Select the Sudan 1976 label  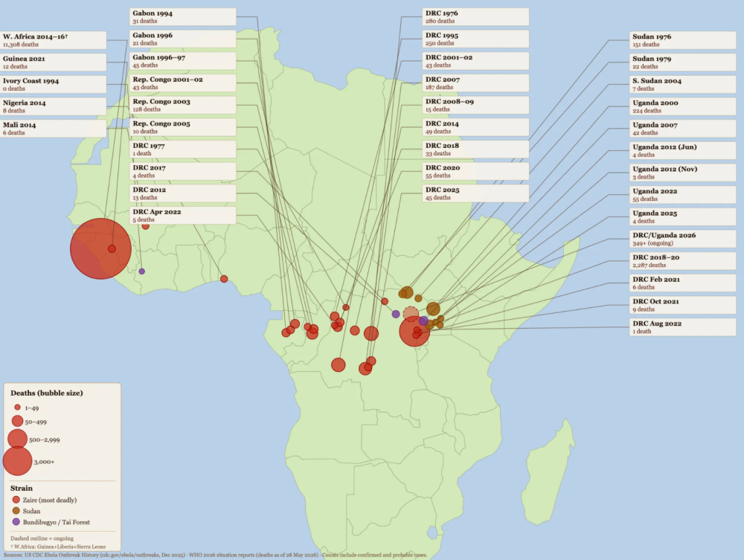683,40
